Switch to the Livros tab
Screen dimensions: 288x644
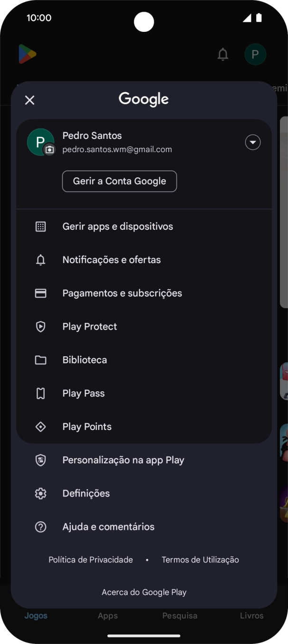pyautogui.click(x=252, y=615)
